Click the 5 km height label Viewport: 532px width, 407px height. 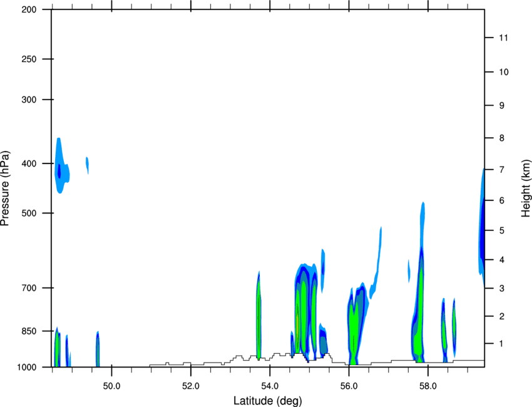(x=502, y=231)
